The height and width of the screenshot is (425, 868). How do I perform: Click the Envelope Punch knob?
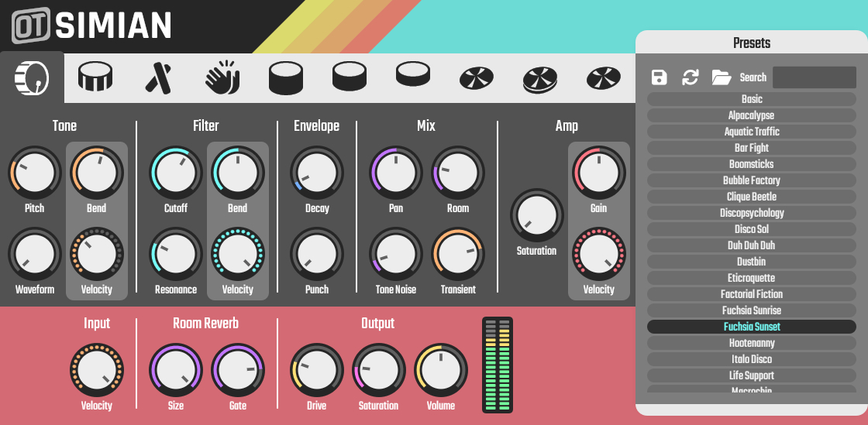coord(317,254)
